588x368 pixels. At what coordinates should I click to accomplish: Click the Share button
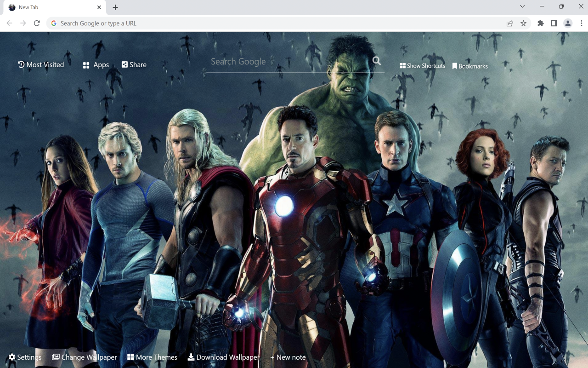134,65
